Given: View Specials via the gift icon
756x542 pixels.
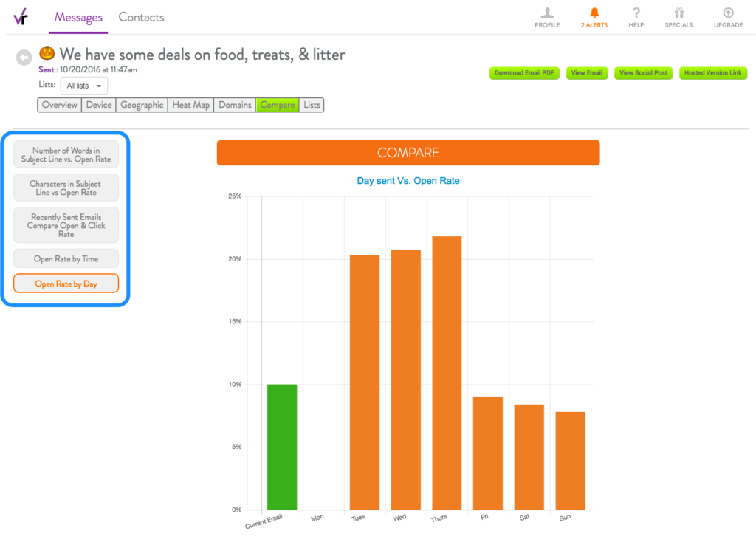Looking at the screenshot, I should click(x=678, y=16).
